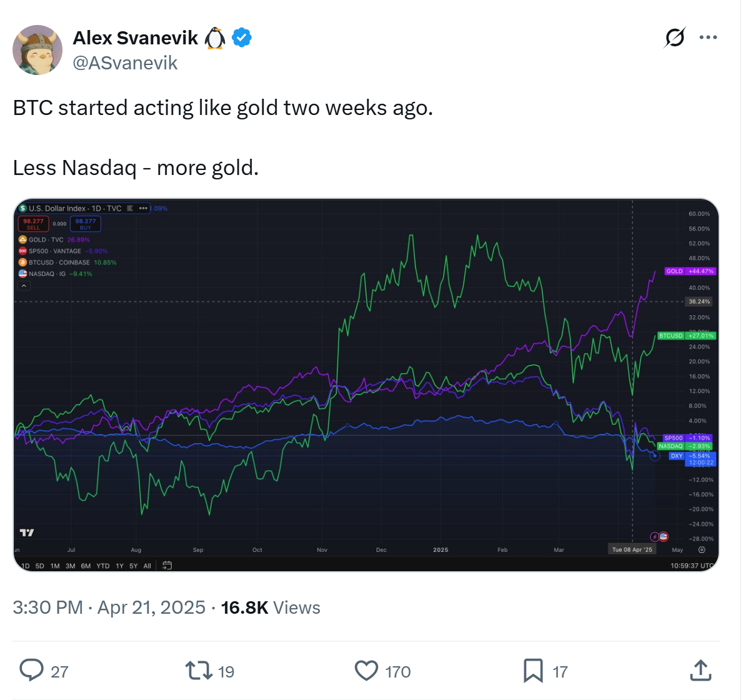The height and width of the screenshot is (700, 743).
Task: Open the go-to-date calendar icon
Action: [x=166, y=565]
